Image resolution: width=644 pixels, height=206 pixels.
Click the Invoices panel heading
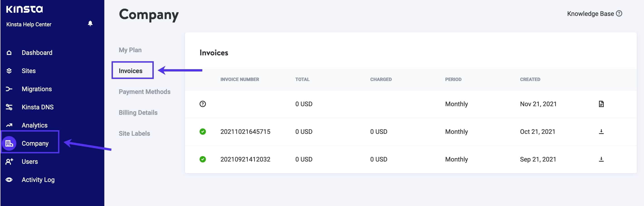tap(214, 53)
